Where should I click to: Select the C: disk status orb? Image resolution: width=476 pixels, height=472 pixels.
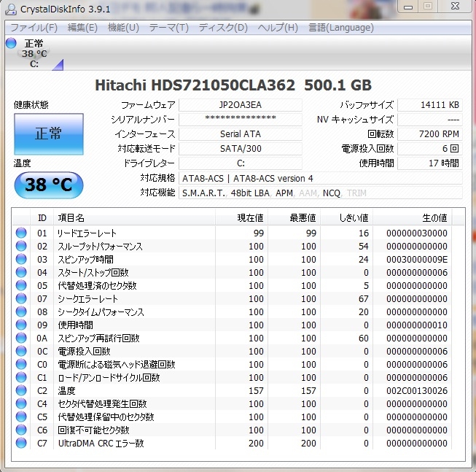point(11,44)
